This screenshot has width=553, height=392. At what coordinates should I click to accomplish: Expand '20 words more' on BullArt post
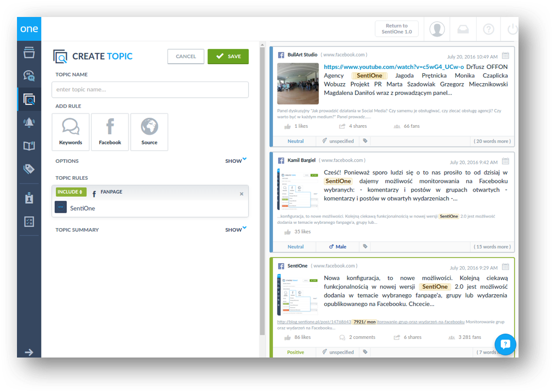(x=492, y=141)
